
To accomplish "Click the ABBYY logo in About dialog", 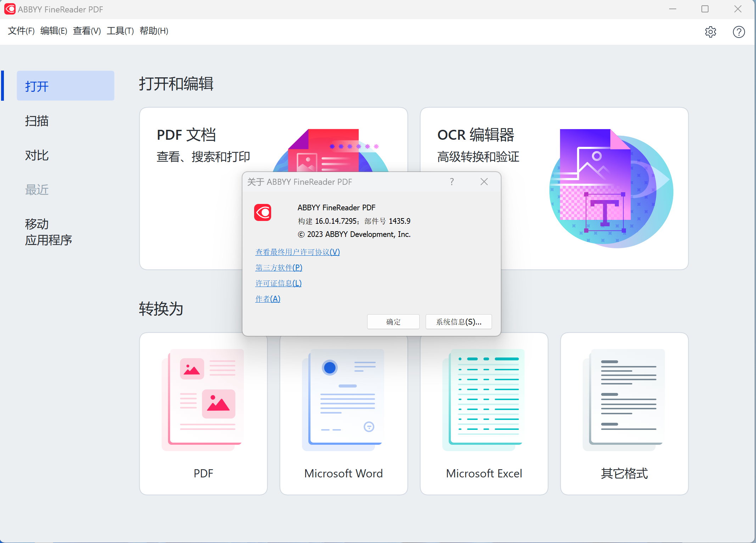I will click(263, 212).
